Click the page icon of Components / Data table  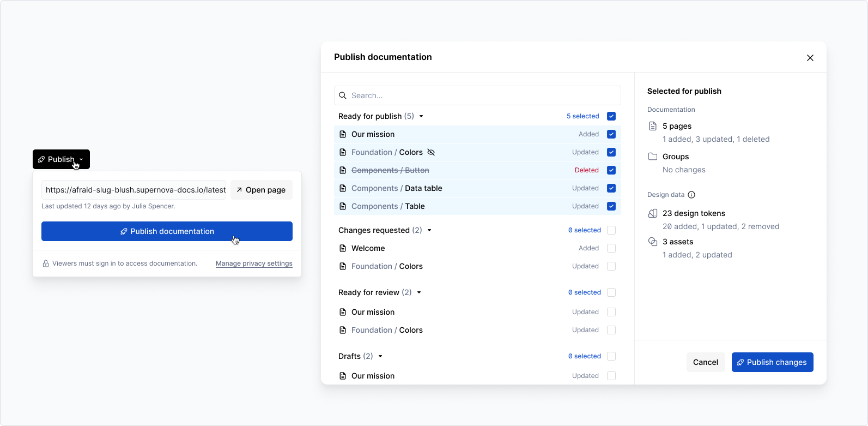click(343, 188)
